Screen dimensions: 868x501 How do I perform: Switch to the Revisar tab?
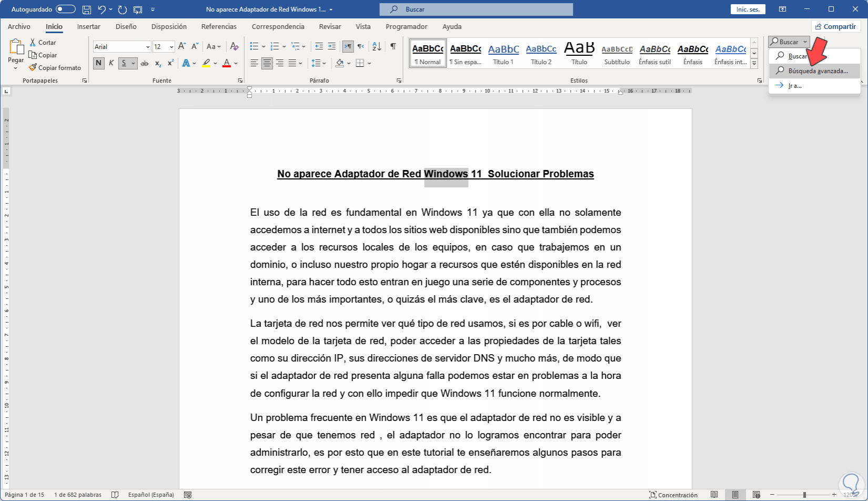[x=330, y=26]
